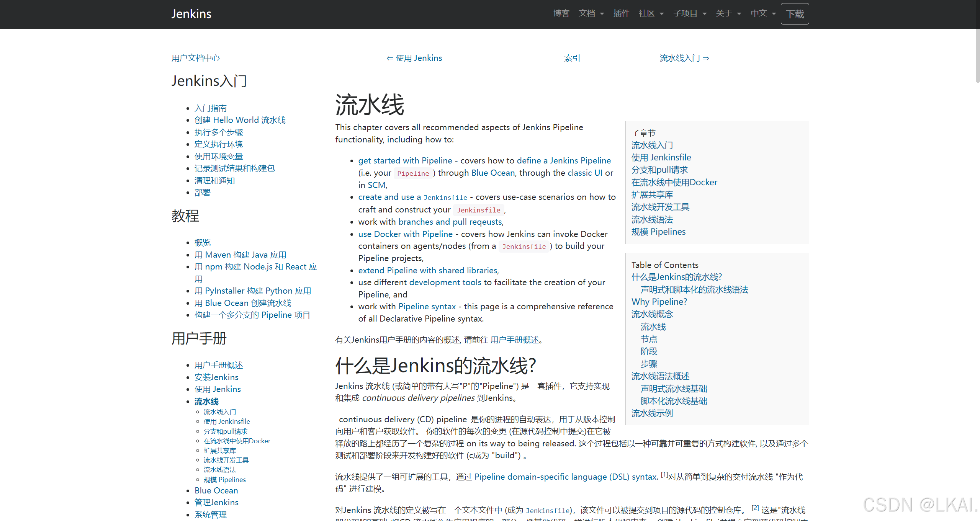The image size is (980, 521).
Task: Click the 下载 download button
Action: tap(795, 14)
